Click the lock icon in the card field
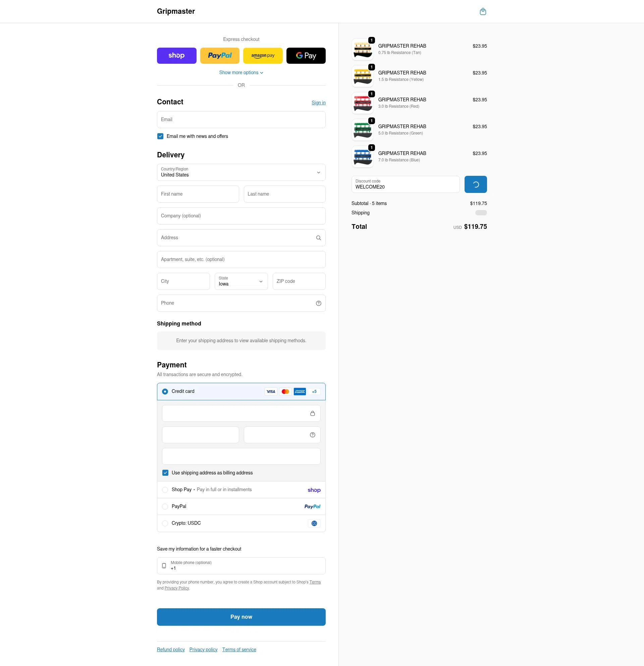 (x=313, y=413)
